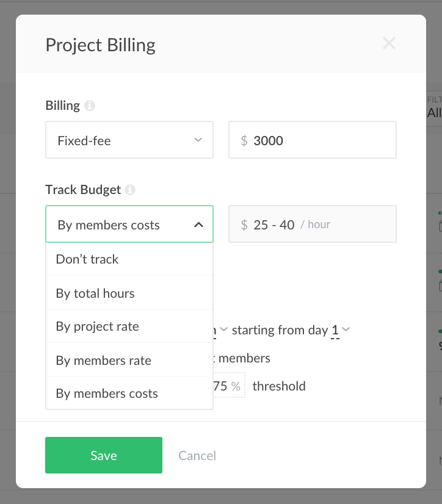Click the dollar icon in the hourly rate field
The height and width of the screenshot is (504, 442).
(x=244, y=224)
